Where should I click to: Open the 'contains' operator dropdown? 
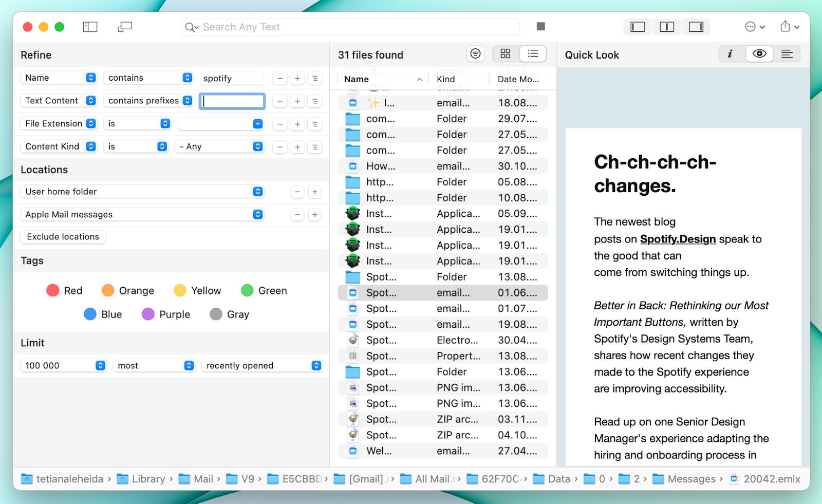coord(148,78)
